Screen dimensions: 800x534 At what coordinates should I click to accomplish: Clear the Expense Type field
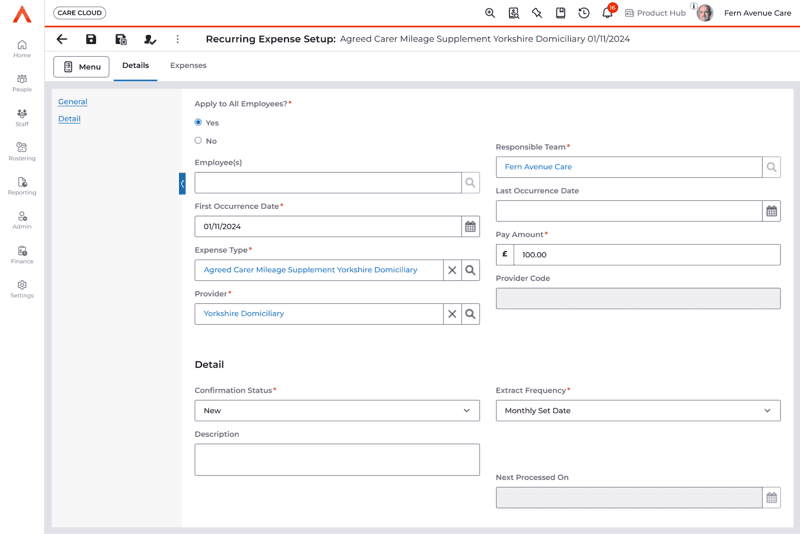[x=452, y=270]
